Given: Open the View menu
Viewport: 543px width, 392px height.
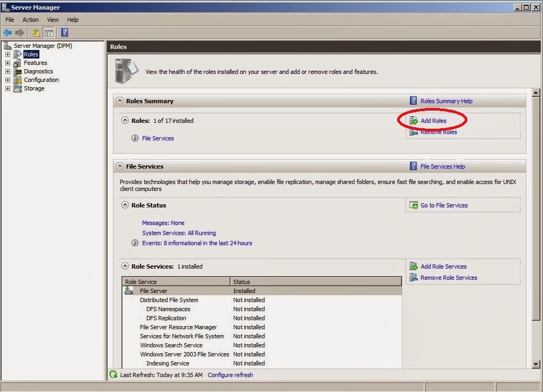Looking at the screenshot, I should coord(53,20).
